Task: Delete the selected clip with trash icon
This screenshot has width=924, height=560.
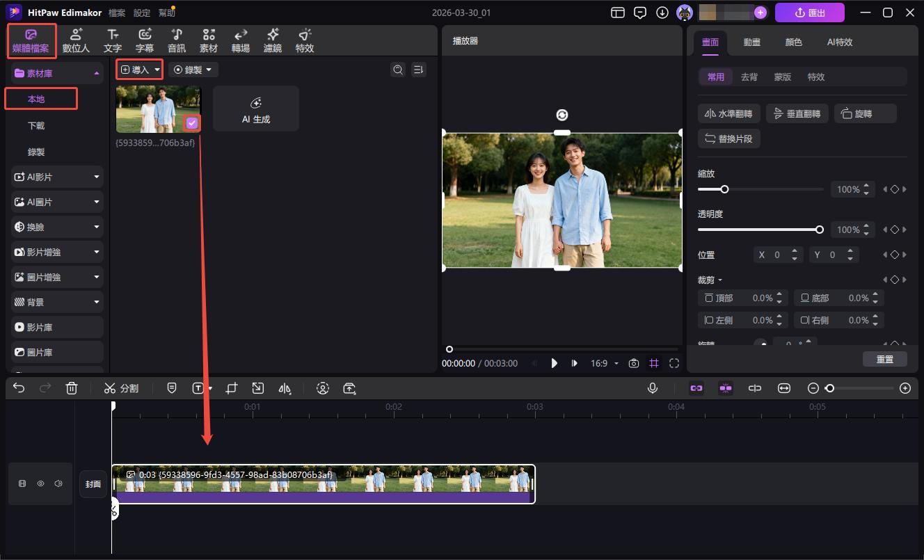Action: [x=72, y=388]
